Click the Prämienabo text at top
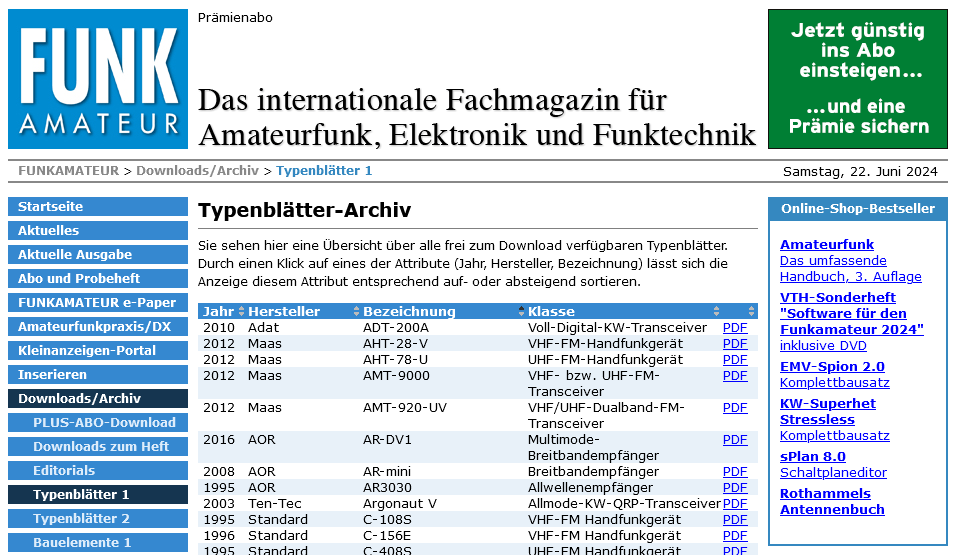The width and height of the screenshot is (957, 555). click(x=235, y=18)
